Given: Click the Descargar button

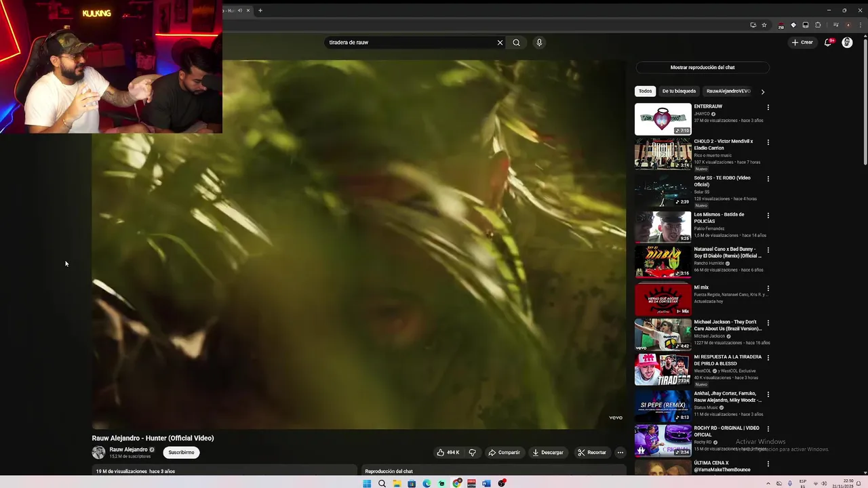Looking at the screenshot, I should (x=548, y=452).
